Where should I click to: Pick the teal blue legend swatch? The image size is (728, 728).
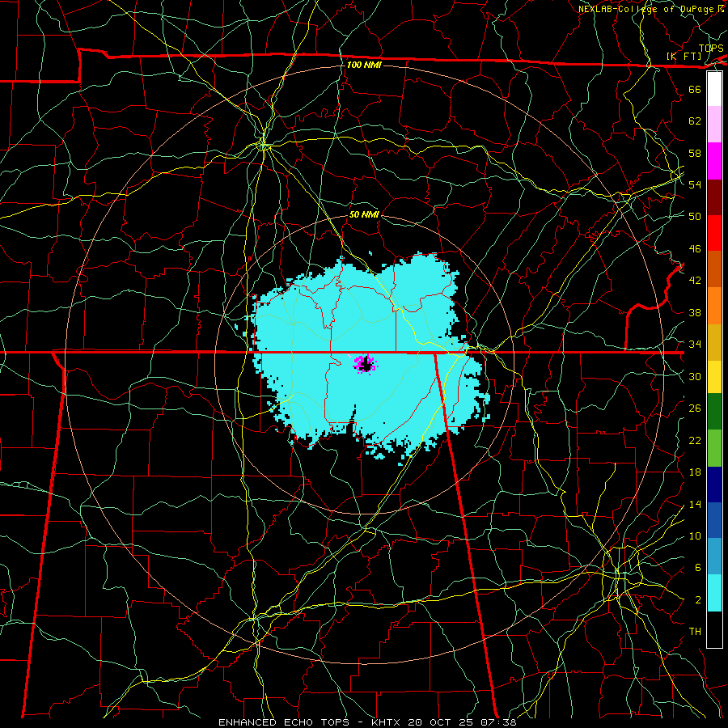pos(714,557)
